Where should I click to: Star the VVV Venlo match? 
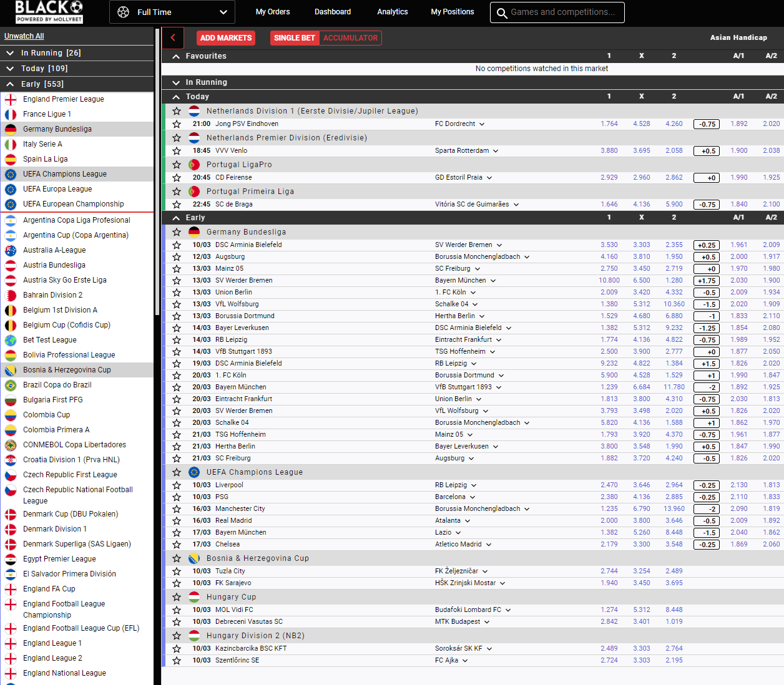point(177,151)
